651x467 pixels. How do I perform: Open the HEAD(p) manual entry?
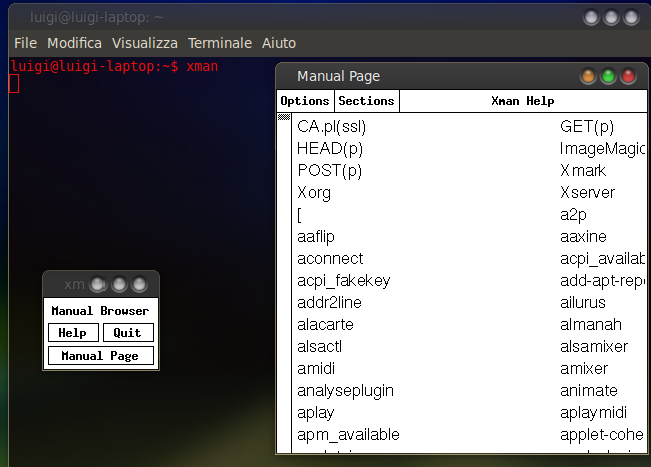330,149
